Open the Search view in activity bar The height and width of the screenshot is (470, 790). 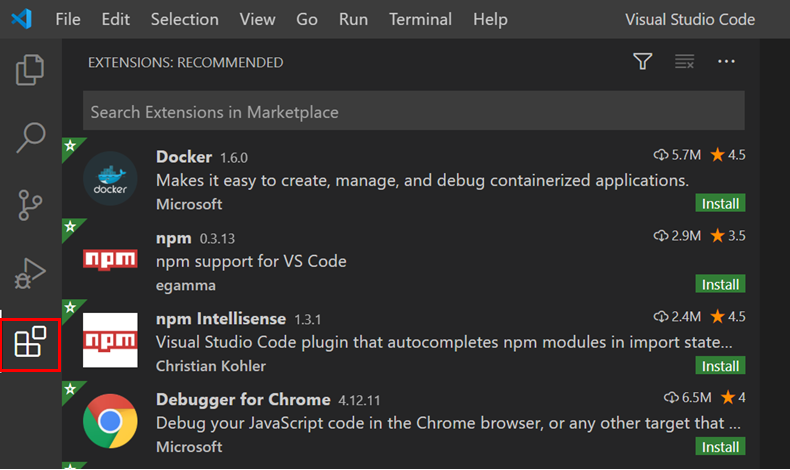tap(30, 137)
